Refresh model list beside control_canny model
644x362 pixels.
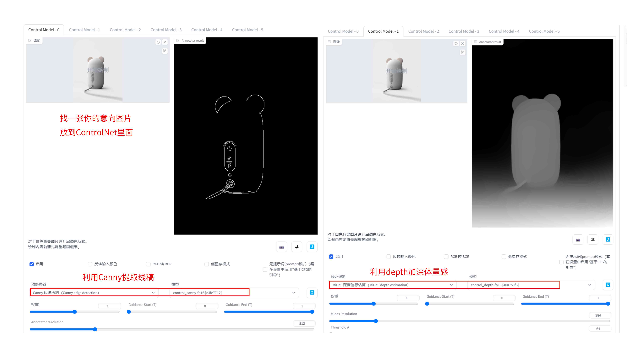click(312, 292)
